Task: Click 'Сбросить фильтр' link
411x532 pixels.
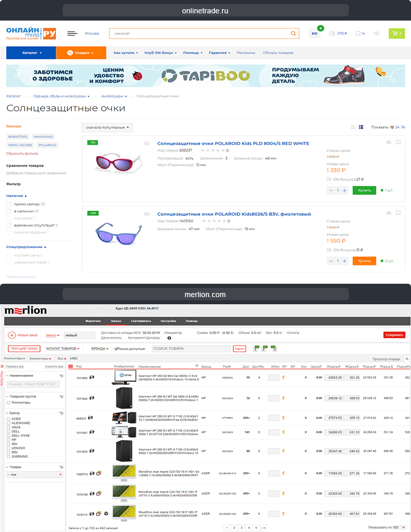Action: pyautogui.click(x=22, y=154)
